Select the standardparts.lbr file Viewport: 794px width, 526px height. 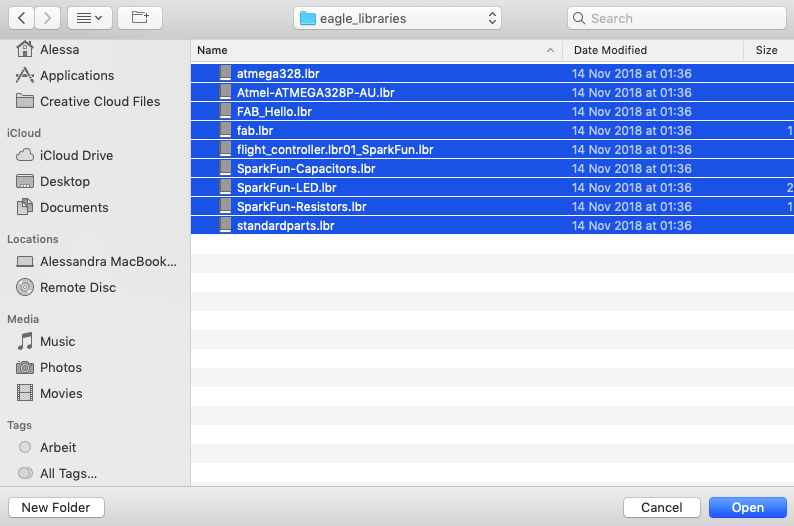(x=492, y=226)
